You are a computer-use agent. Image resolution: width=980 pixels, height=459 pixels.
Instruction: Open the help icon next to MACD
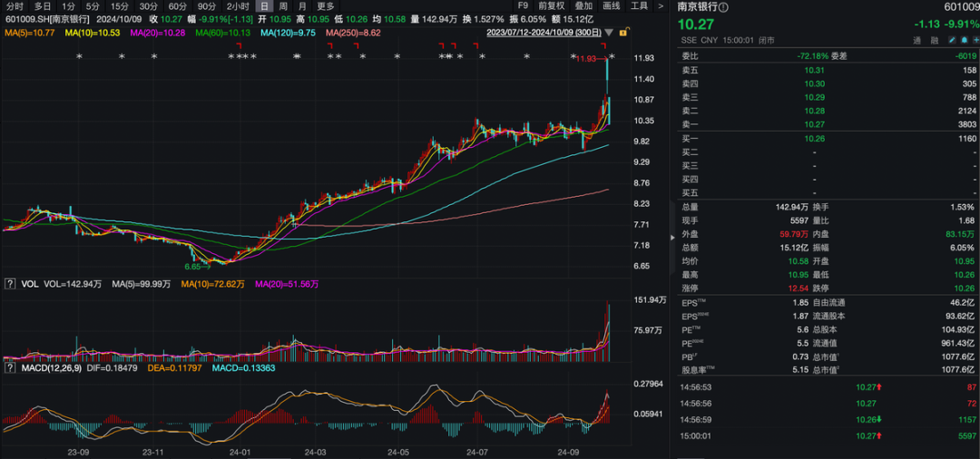click(x=9, y=368)
